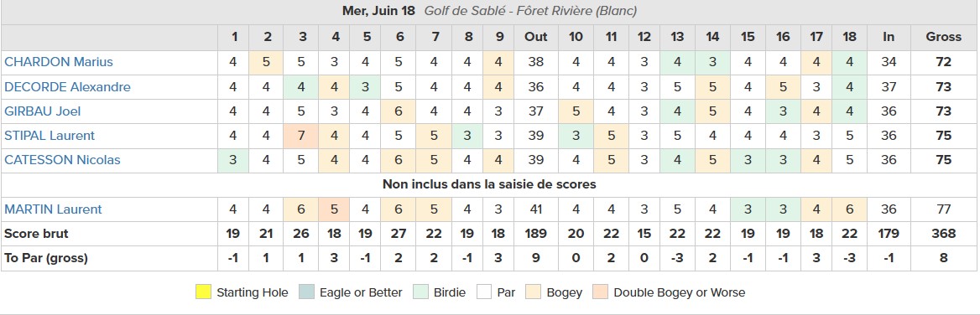Click the Golf de Sablé course title
The image size is (980, 315).
tap(530, 11)
